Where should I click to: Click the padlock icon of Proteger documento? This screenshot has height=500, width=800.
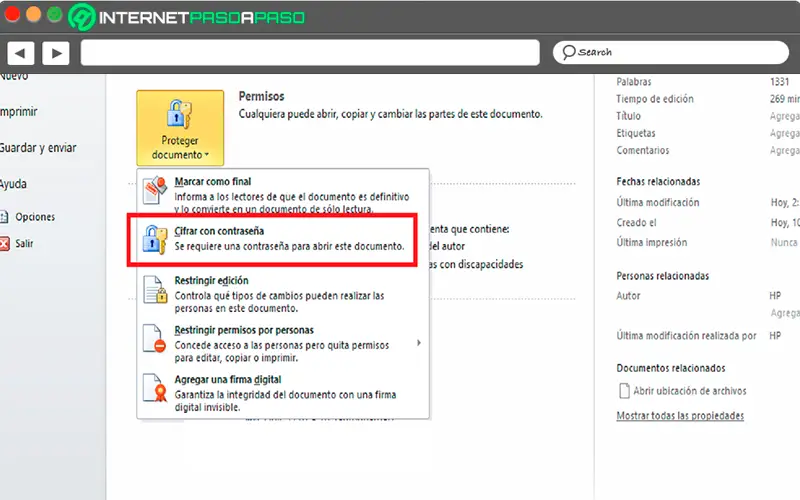[179, 114]
